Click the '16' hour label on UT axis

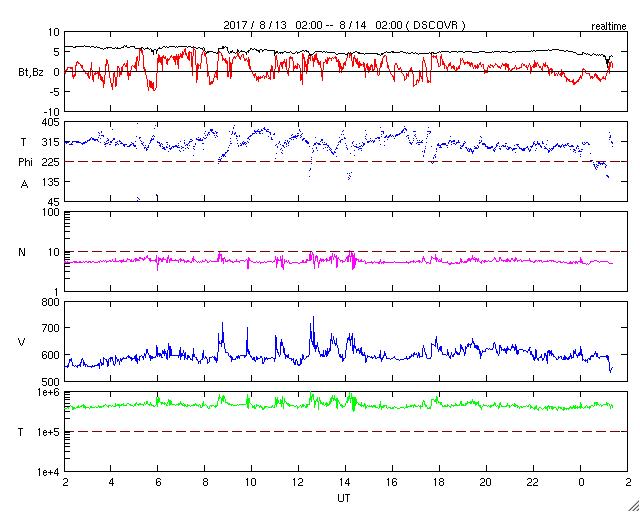point(393,482)
